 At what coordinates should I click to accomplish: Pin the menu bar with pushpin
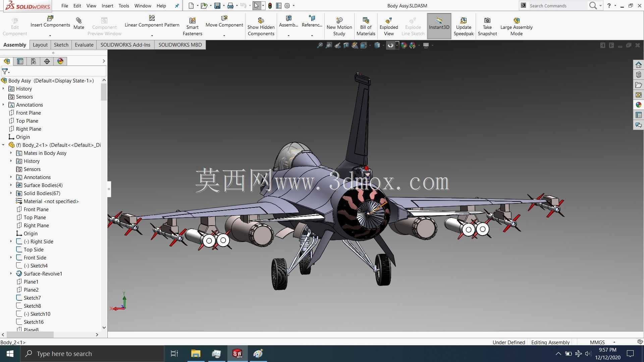[x=177, y=6]
